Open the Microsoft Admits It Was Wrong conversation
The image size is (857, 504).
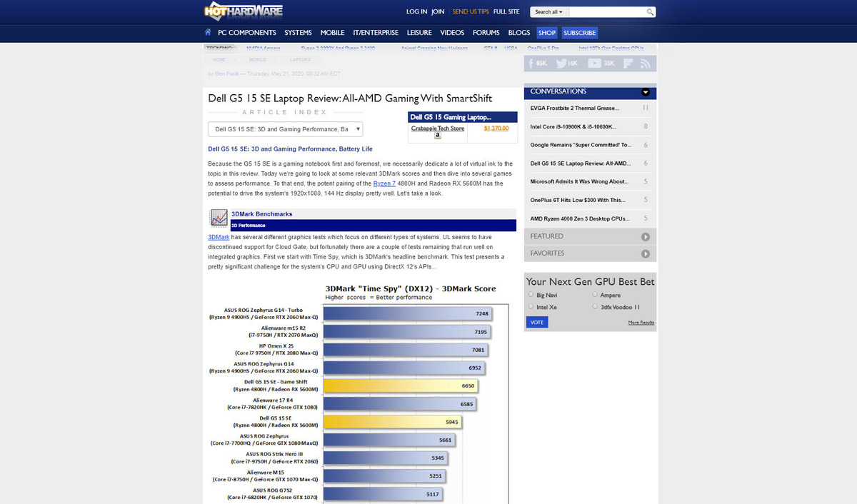click(x=579, y=182)
